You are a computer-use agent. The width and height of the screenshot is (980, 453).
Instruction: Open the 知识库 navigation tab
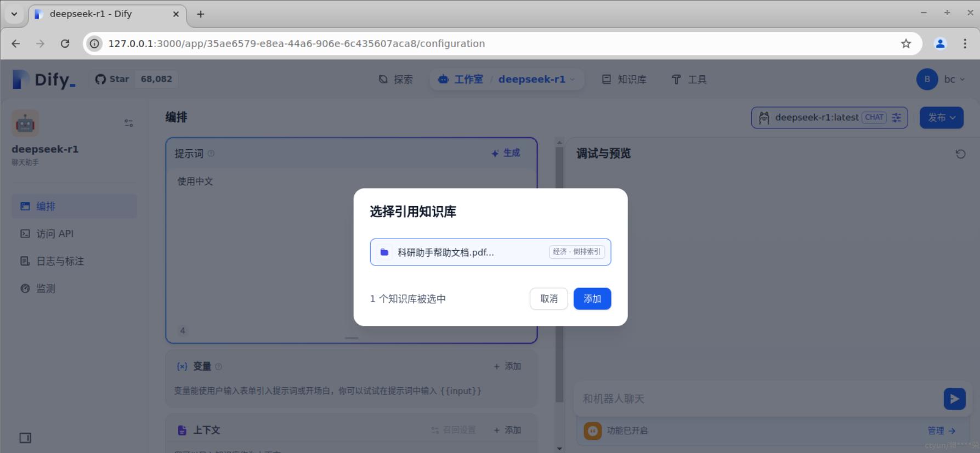624,80
